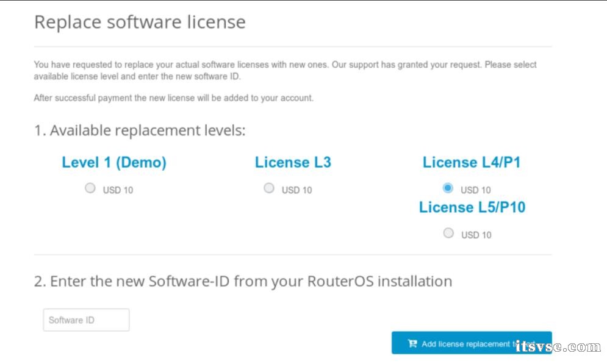Click the USD 10 label under Level 1 (Demo)
This screenshot has width=607, height=364.
click(118, 190)
